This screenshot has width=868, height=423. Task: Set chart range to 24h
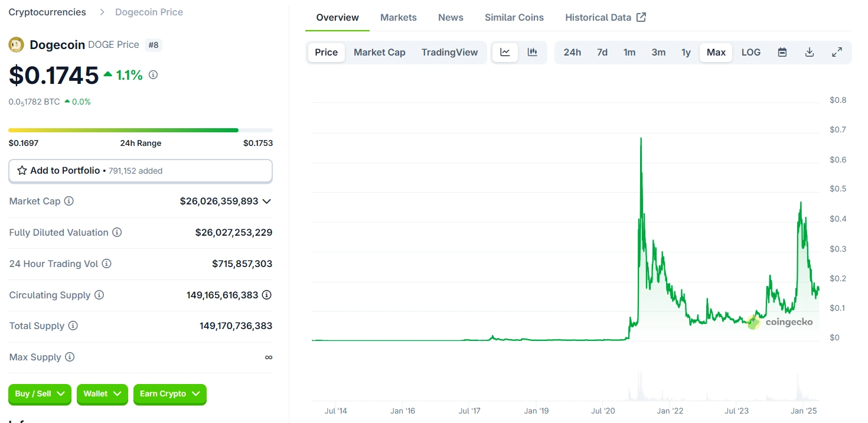[x=572, y=52]
